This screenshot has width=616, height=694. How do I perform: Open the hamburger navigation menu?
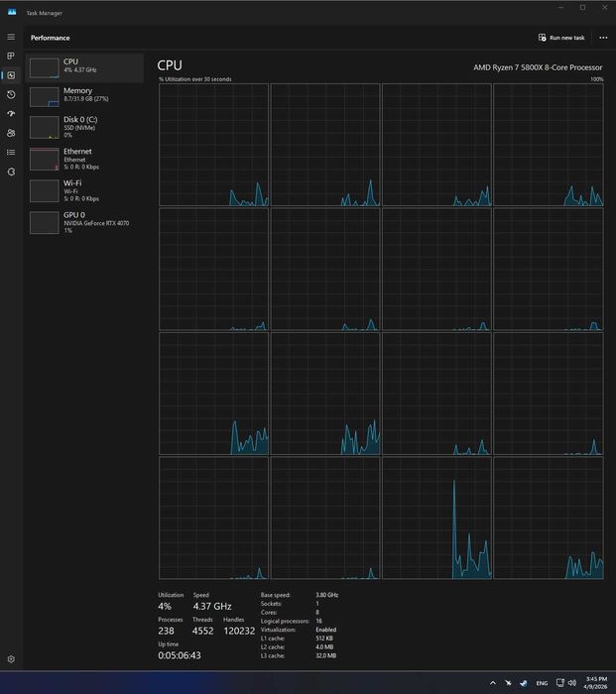pyautogui.click(x=11, y=37)
